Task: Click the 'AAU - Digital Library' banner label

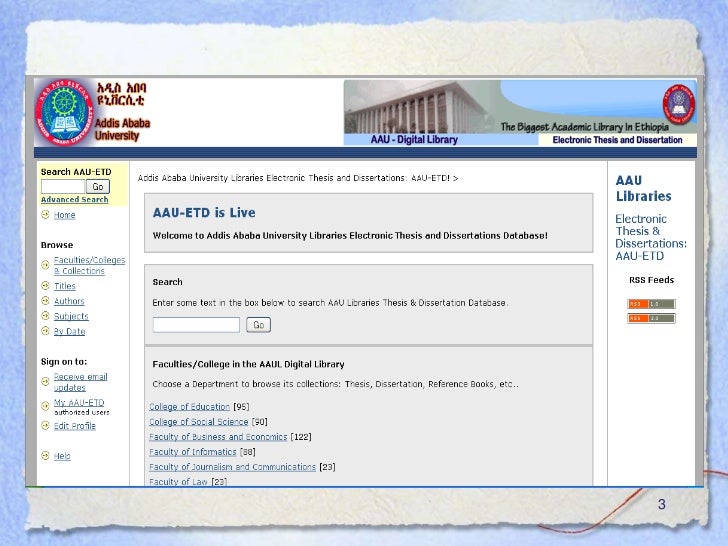Action: [x=414, y=139]
